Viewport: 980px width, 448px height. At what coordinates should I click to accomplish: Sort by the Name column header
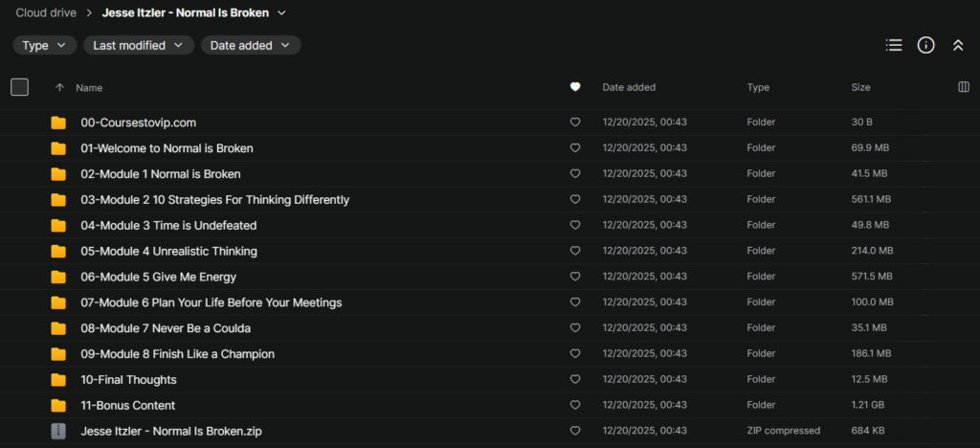(89, 87)
